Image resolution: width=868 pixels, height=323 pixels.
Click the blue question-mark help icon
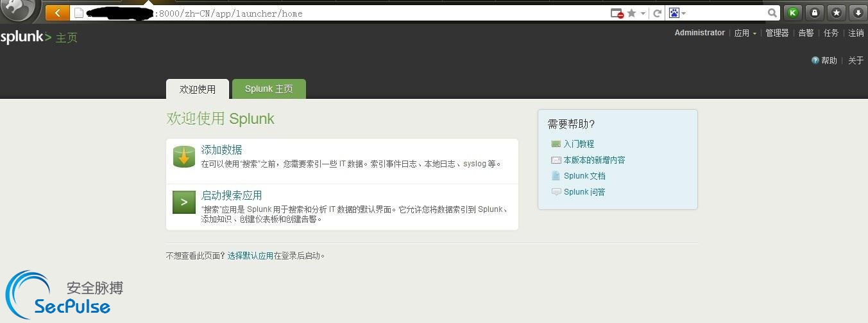click(815, 60)
